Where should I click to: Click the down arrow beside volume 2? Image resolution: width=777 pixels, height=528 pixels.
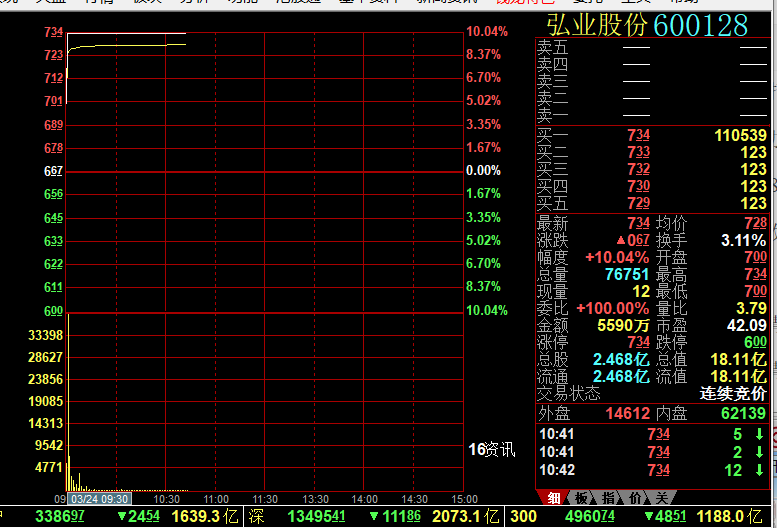pos(759,452)
